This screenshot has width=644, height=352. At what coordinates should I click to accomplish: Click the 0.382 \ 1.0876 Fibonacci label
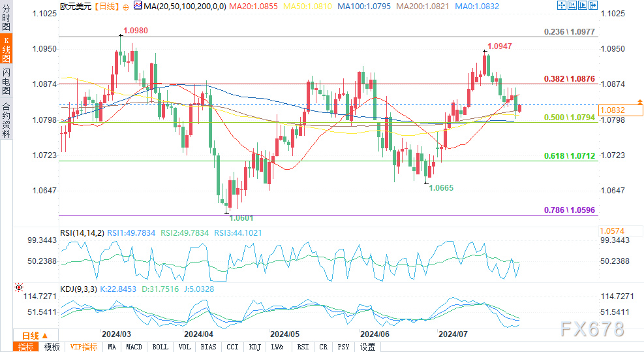569,78
